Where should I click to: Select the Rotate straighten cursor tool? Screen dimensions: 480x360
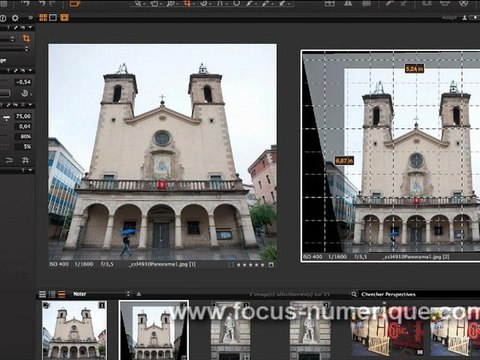point(204,3)
